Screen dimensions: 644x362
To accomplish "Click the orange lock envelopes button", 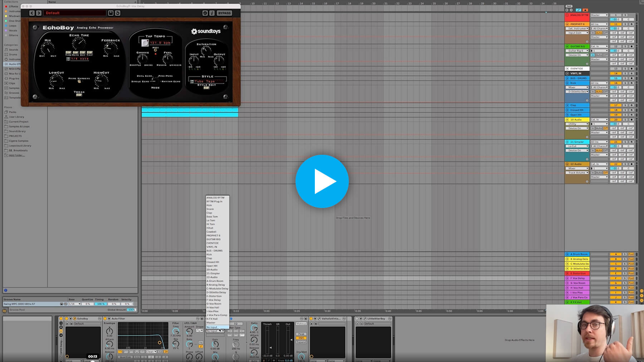I will [x=585, y=10].
